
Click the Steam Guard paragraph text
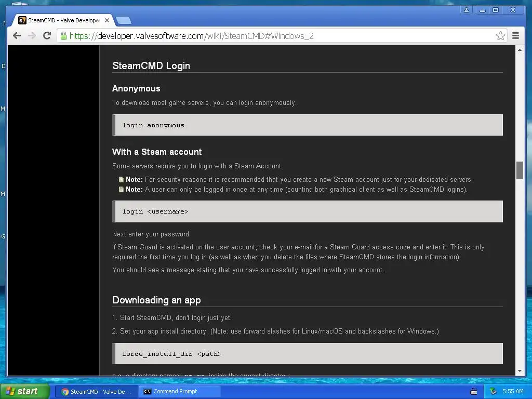tap(298, 252)
